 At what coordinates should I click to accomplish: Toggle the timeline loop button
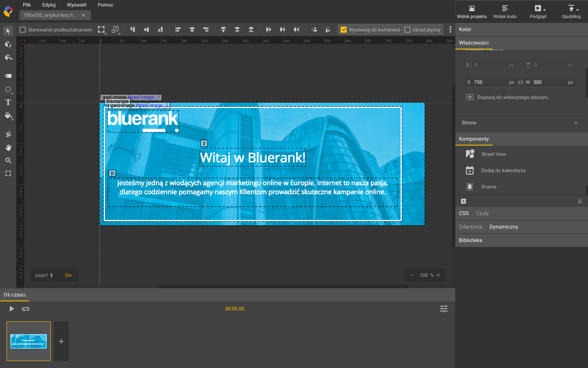pyautogui.click(x=26, y=309)
